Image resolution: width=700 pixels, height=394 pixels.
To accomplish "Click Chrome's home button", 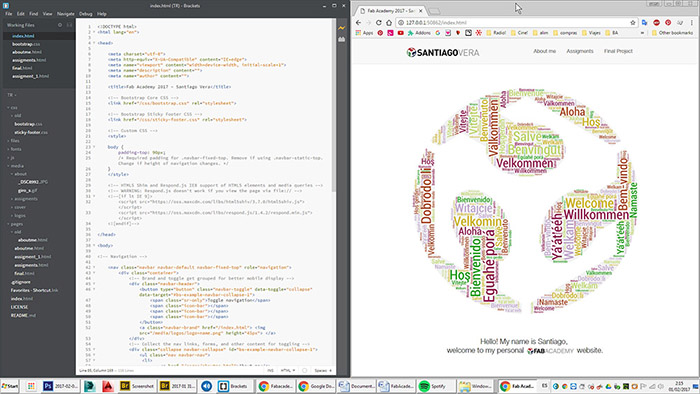I will [x=389, y=22].
